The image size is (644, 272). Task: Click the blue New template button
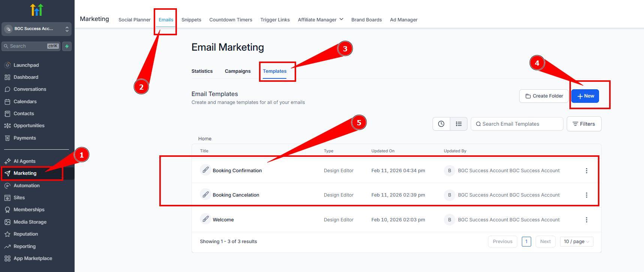(x=585, y=96)
